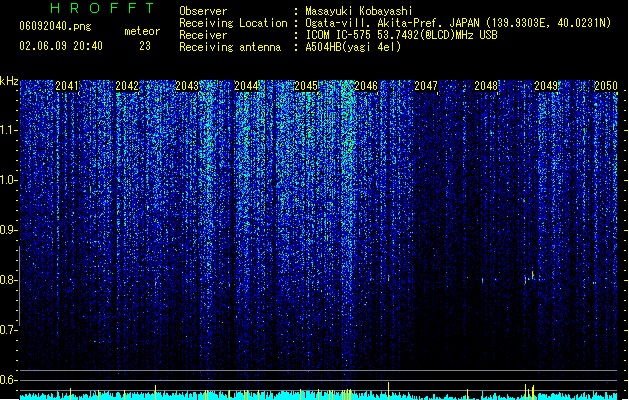Click the Receiving antenna field label
Viewport: 629px width, 400px height.
coord(230,47)
